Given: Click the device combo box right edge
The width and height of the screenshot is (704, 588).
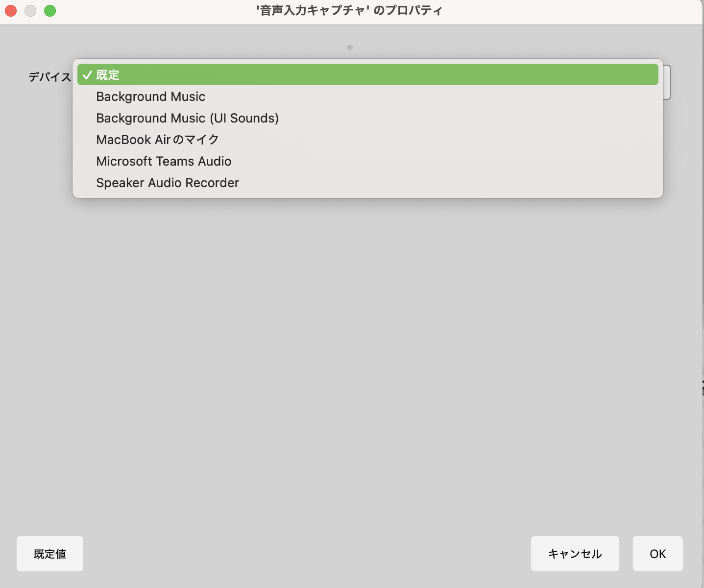Looking at the screenshot, I should pyautogui.click(x=667, y=82).
